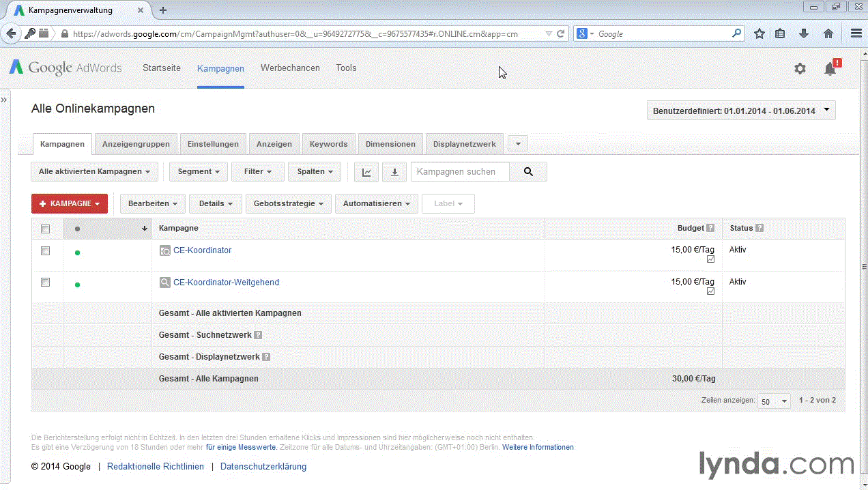868x490 pixels.
Task: Open the CE-Koordinator-Weitgehend campaign link
Action: 226,283
